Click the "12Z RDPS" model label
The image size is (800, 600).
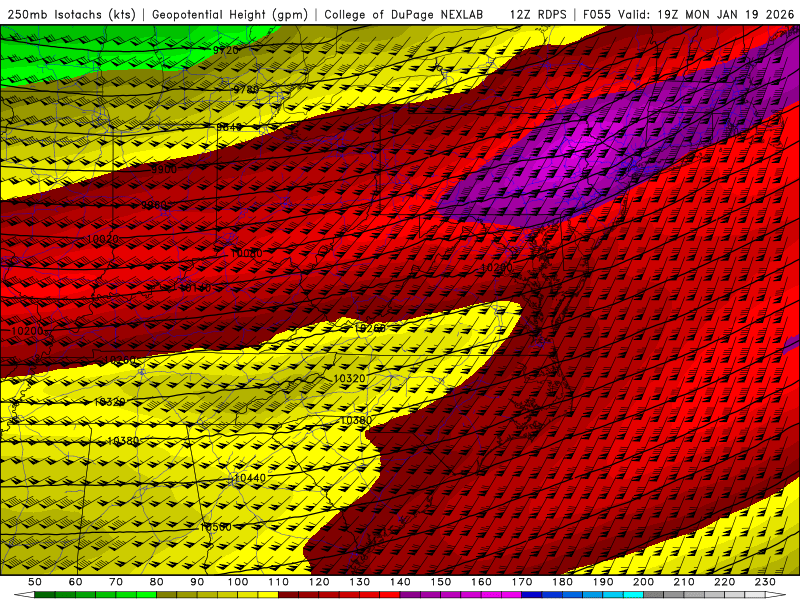pos(538,15)
